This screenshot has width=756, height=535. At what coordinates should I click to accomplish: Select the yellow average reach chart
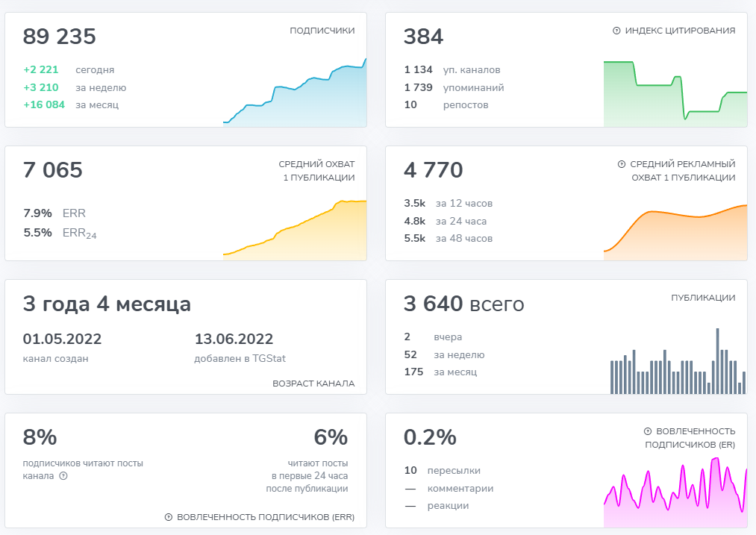point(295,228)
